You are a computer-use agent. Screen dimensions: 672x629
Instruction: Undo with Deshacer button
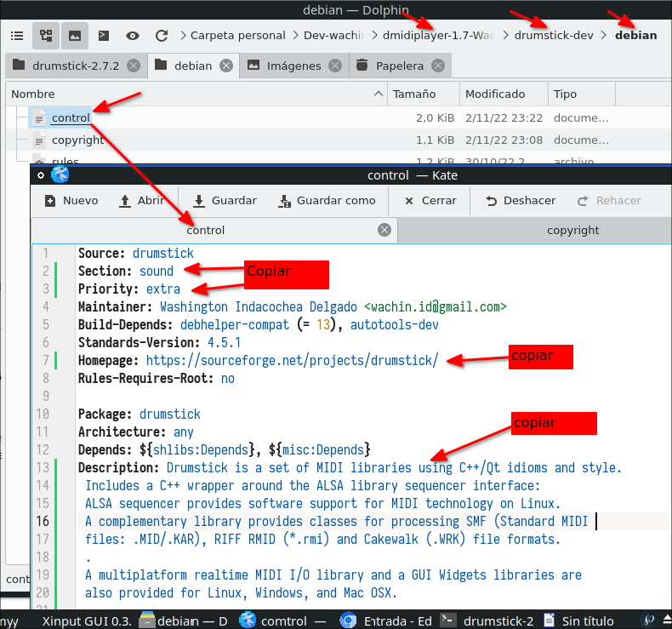(x=521, y=200)
